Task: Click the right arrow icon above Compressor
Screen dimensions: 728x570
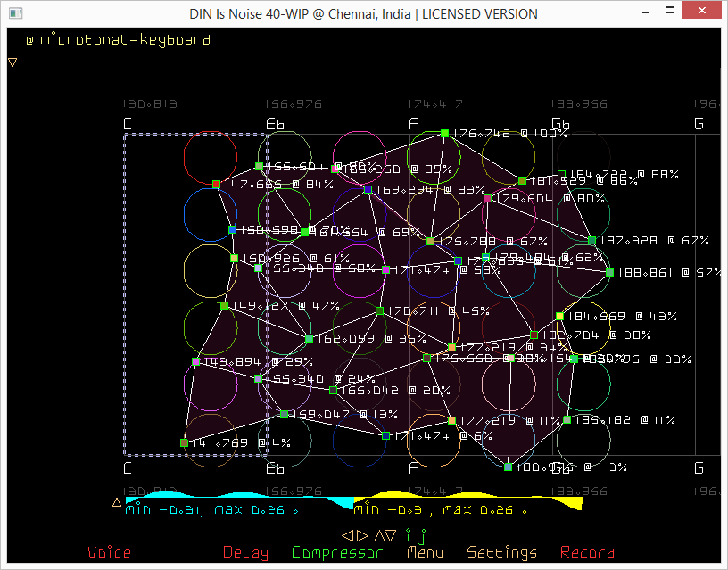Action: [x=361, y=536]
